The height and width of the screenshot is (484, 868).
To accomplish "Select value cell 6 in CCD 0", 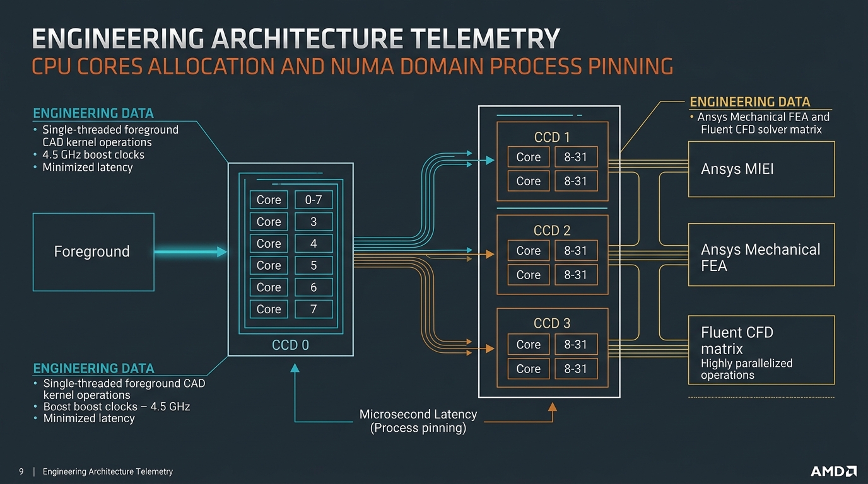I will [314, 287].
